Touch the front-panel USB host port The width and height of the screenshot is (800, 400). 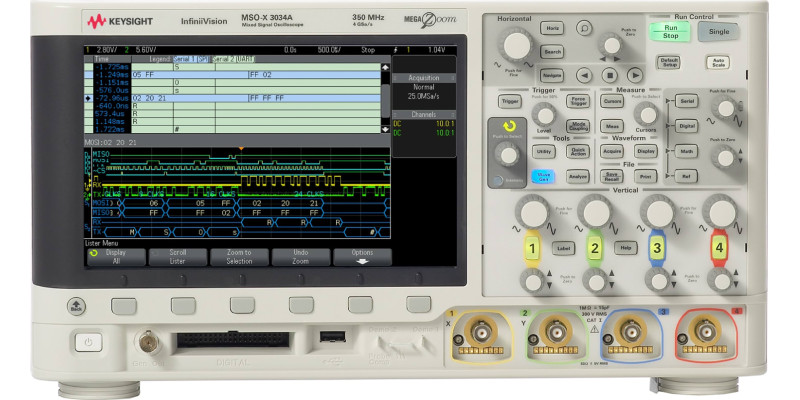[x=332, y=336]
